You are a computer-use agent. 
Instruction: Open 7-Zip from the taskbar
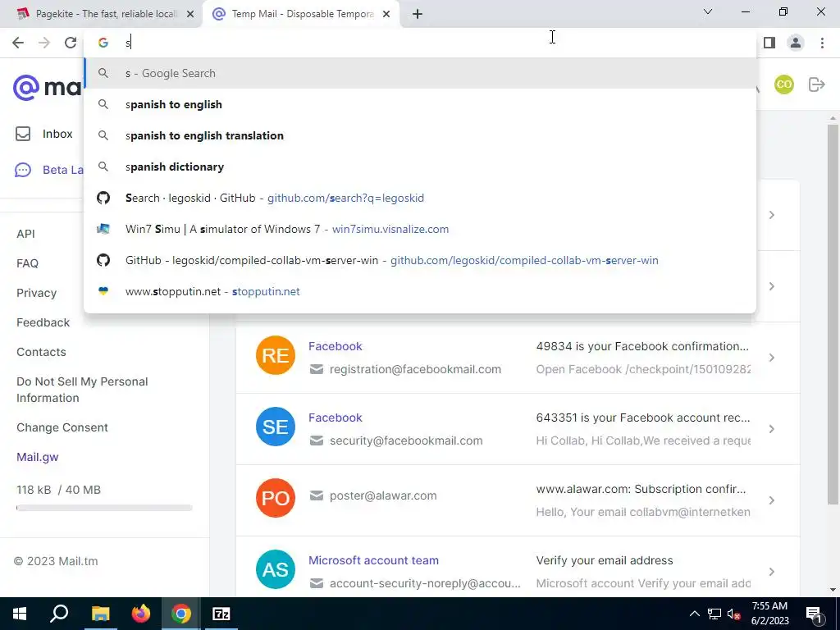(221, 614)
